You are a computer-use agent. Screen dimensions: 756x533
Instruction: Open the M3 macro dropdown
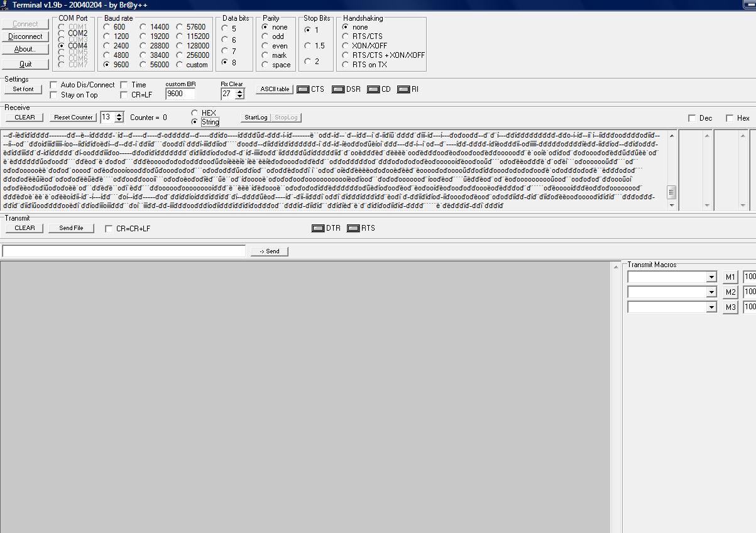pyautogui.click(x=711, y=307)
